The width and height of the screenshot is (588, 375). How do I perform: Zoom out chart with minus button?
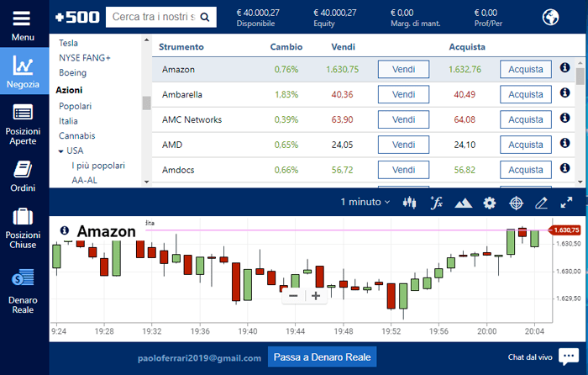(x=293, y=296)
